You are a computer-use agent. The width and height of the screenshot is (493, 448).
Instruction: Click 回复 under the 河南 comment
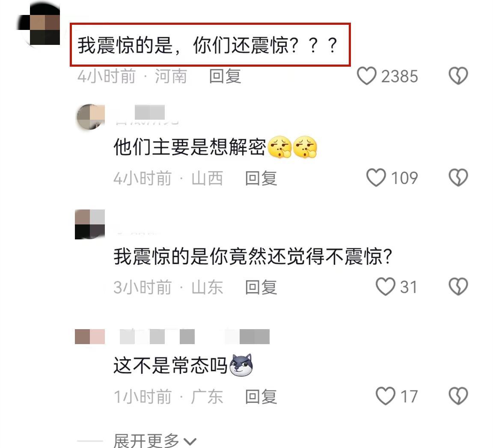[226, 77]
